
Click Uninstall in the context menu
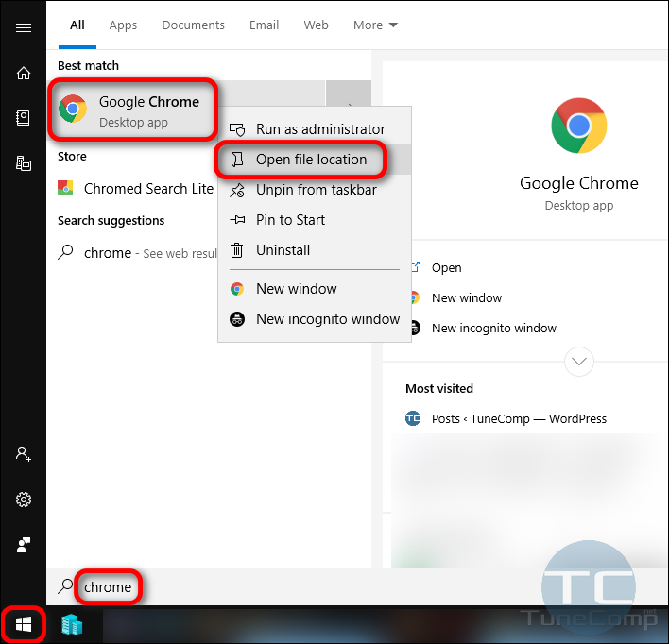(283, 250)
